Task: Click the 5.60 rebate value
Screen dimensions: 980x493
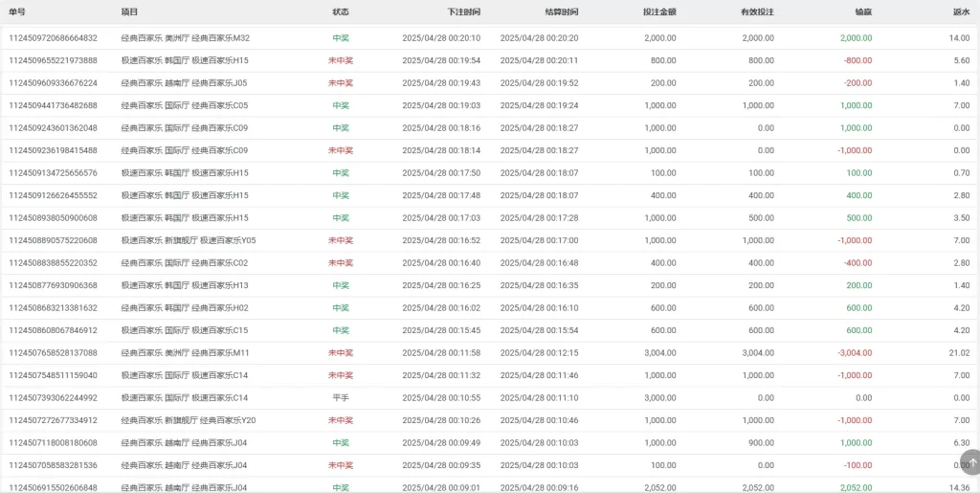Action: [x=962, y=60]
